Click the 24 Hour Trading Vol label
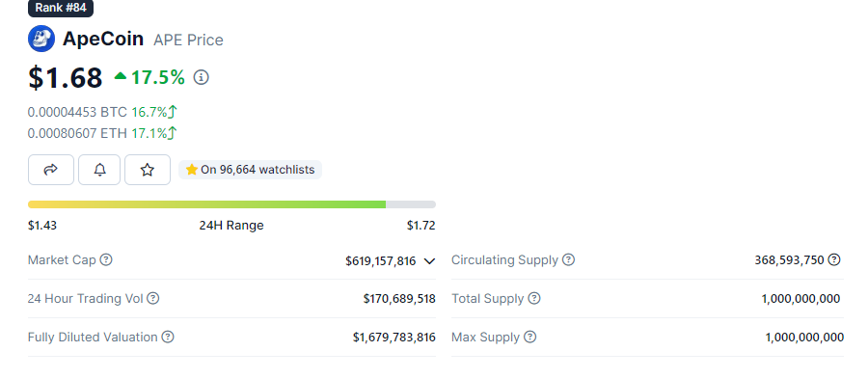Image resolution: width=868 pixels, height=379 pixels. click(85, 298)
